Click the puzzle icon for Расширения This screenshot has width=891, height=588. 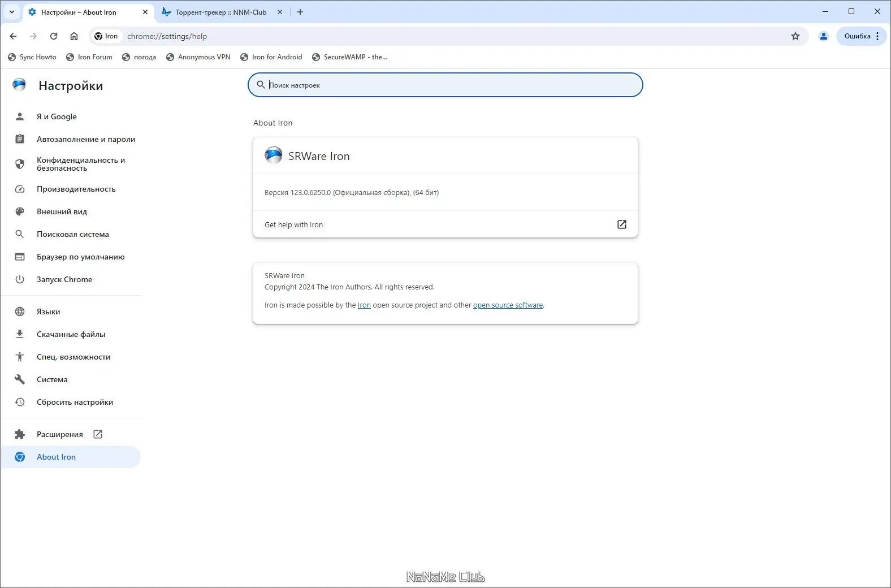20,434
